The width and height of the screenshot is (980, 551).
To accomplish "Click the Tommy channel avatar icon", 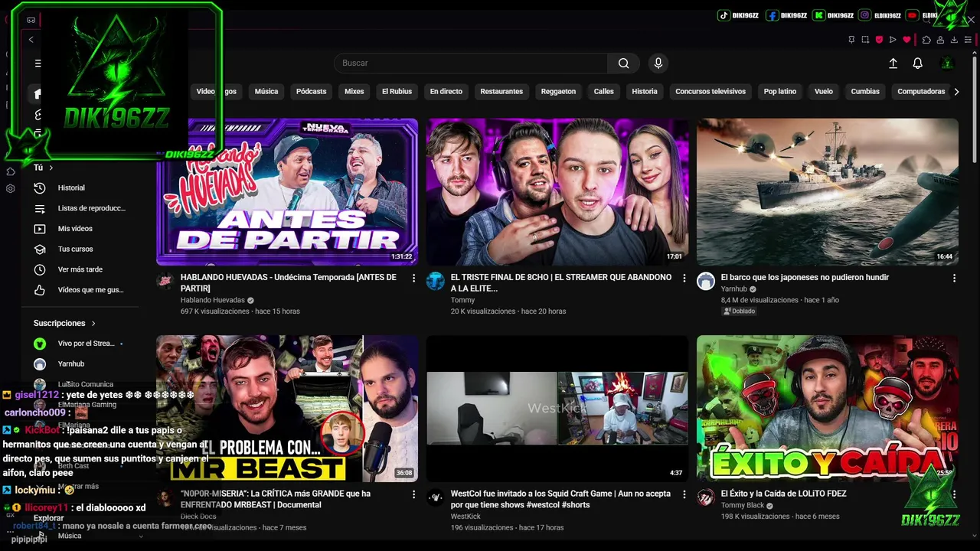I will point(435,281).
